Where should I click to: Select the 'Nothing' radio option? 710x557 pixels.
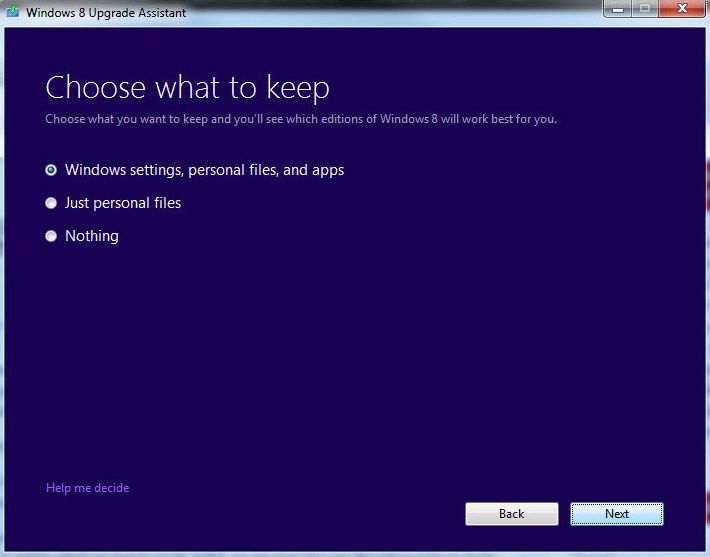pyautogui.click(x=51, y=236)
